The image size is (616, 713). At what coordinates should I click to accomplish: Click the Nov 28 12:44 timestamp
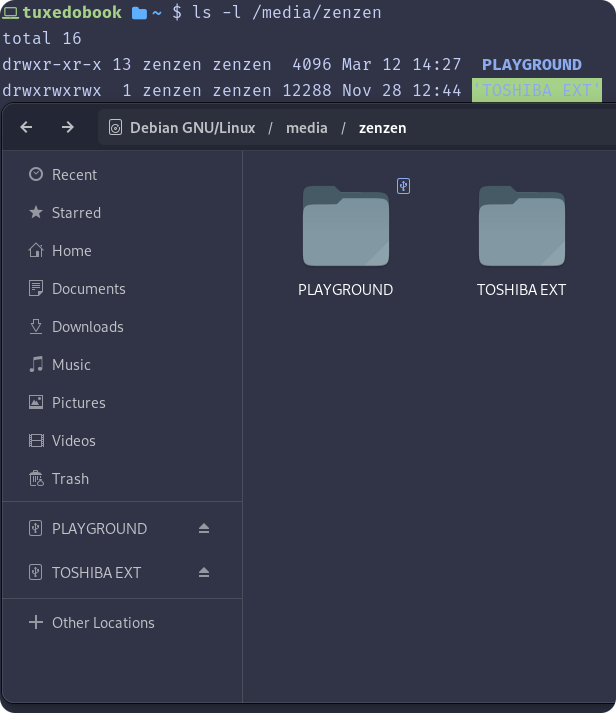point(401,90)
